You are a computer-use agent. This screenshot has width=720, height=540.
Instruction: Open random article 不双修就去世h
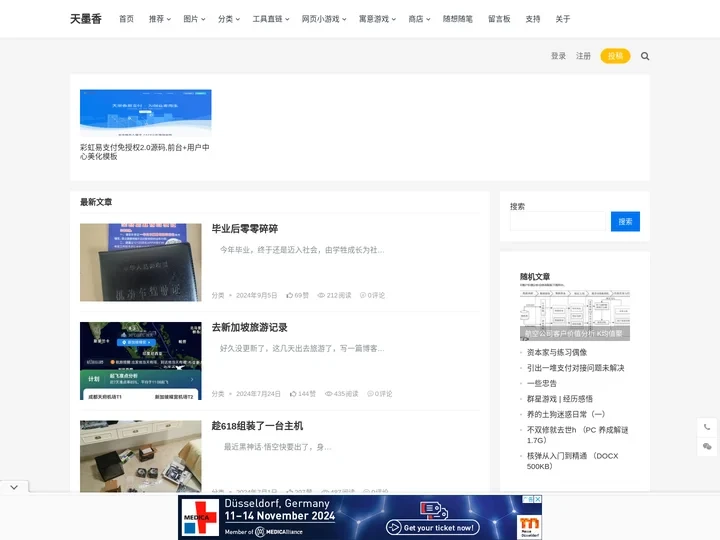(577, 435)
